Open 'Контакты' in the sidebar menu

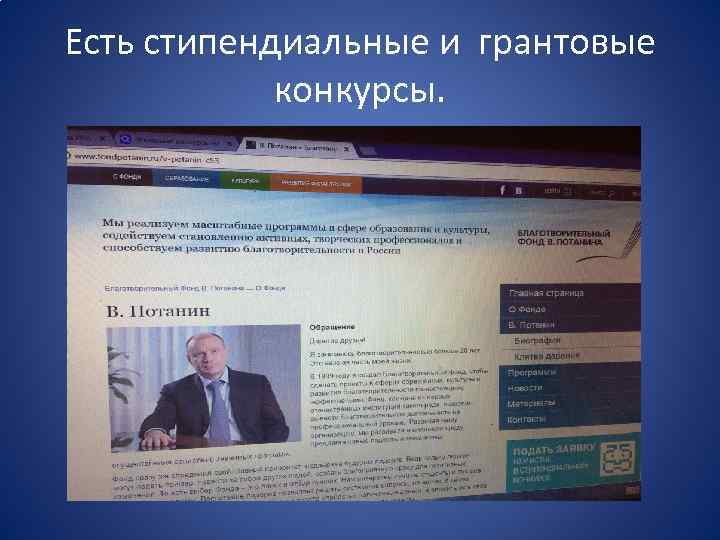click(569, 419)
